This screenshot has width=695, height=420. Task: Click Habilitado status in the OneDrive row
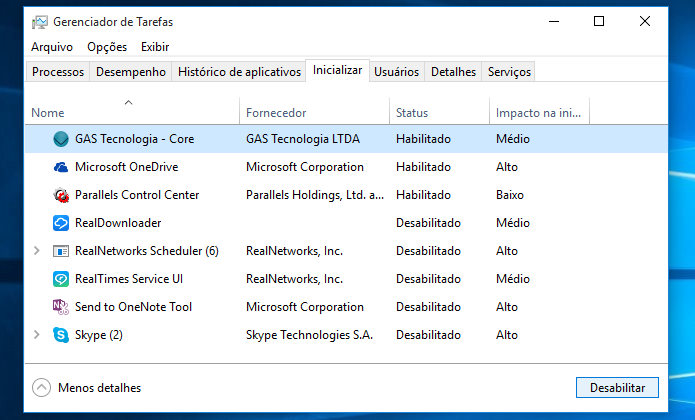(423, 167)
